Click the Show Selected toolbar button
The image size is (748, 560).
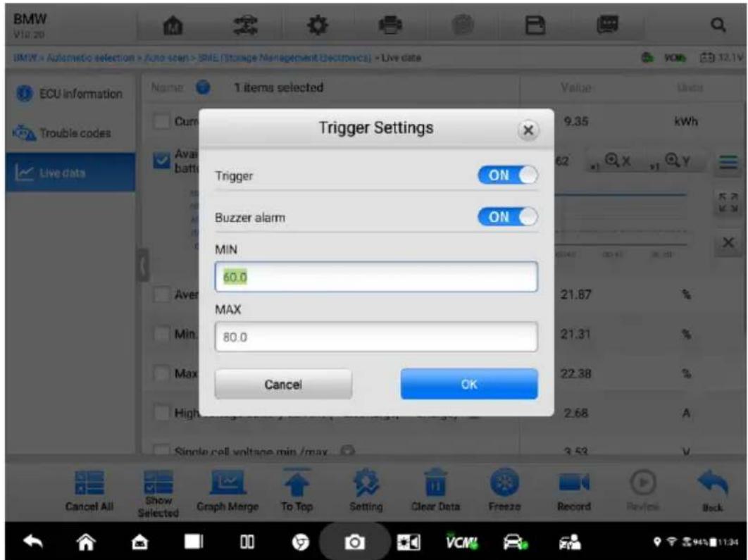click(x=158, y=494)
